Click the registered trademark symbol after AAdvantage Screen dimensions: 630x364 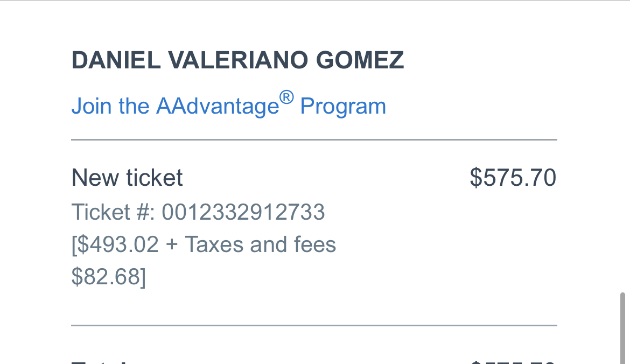(286, 97)
